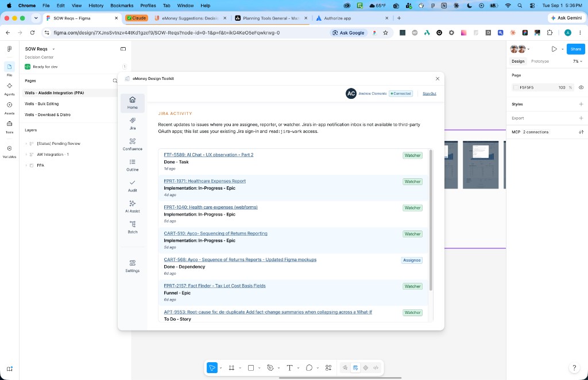This screenshot has height=380, width=588.
Task: Open the Batch section in toolkit sidebar
Action: [x=133, y=227]
